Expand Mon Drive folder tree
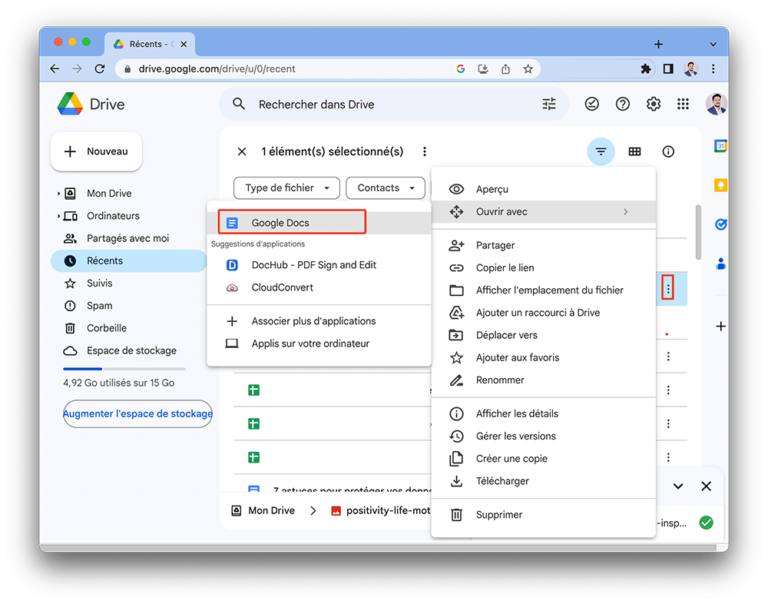Screen dimensions: 768x604 (58, 194)
